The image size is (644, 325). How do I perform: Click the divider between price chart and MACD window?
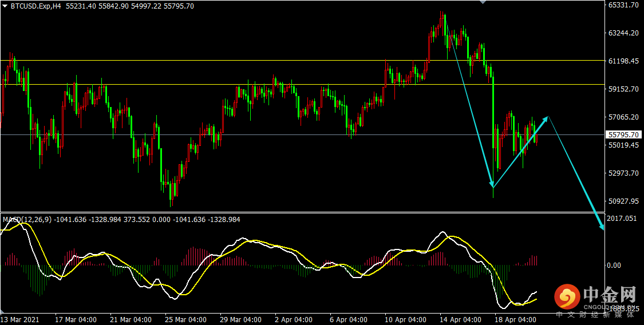302,212
